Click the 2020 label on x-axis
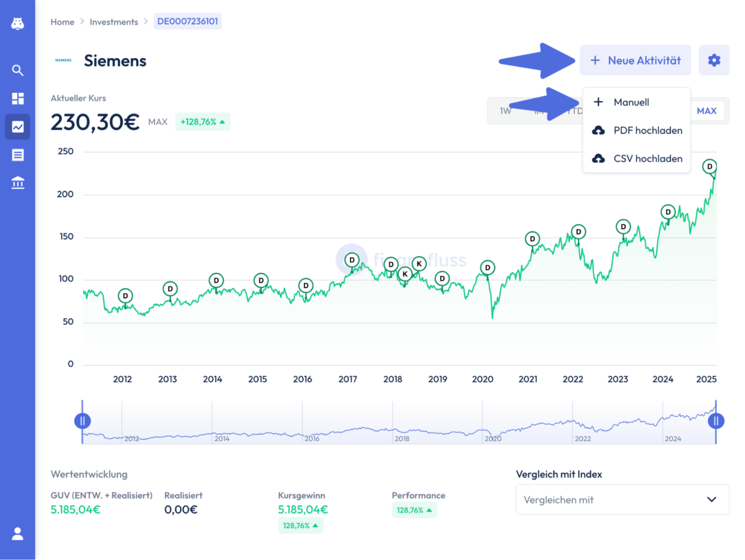Viewport: 745px width, 560px height. 483,379
